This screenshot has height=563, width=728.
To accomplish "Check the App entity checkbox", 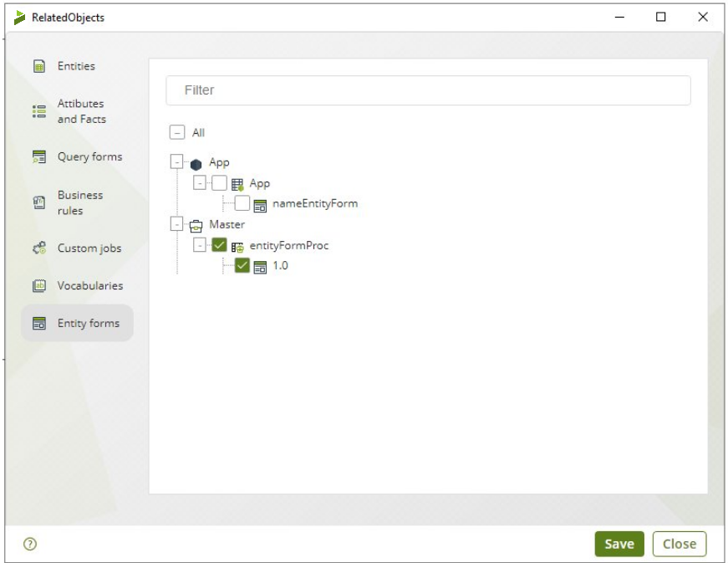I will coord(219,183).
